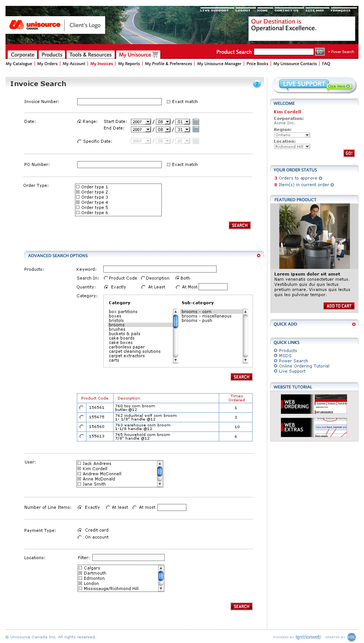Expand the Quick Add panel arrow
The image size is (364, 643).
point(354,324)
